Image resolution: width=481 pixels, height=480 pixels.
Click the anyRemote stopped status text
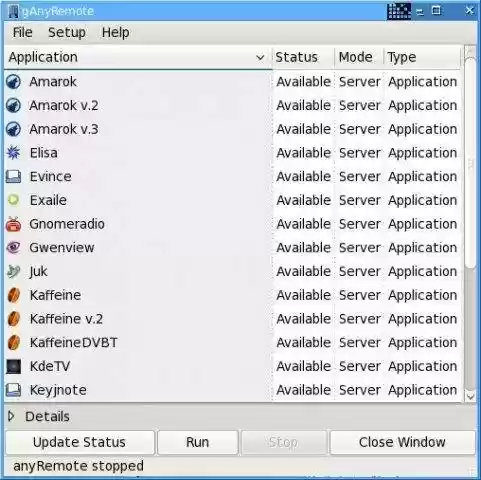78,466
